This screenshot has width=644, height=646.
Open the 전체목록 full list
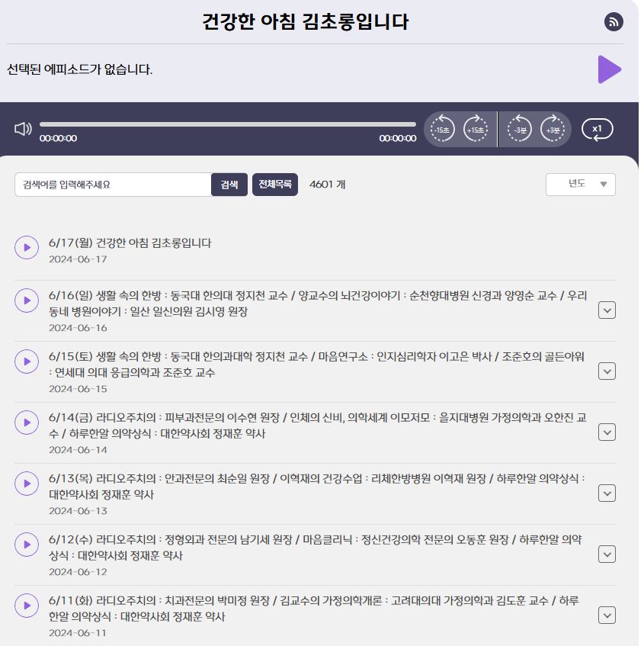tap(275, 184)
